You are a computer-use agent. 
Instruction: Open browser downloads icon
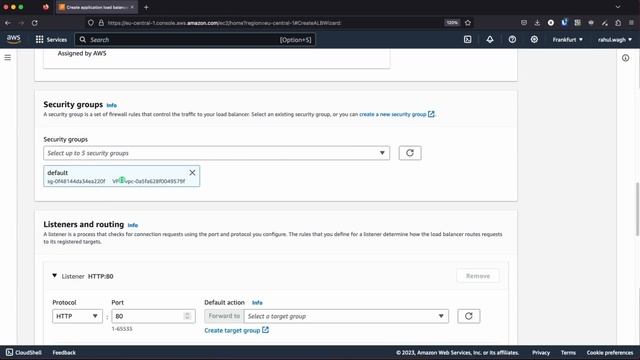(537, 23)
